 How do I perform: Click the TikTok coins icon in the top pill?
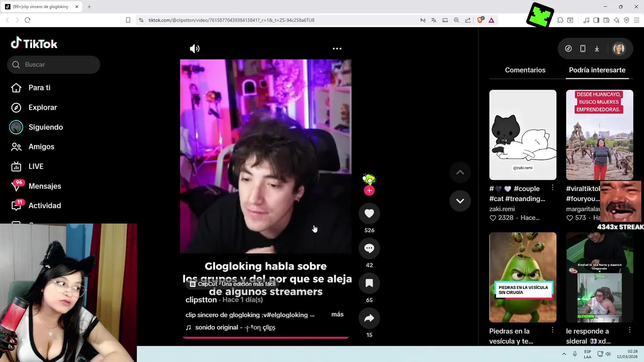click(569, 49)
